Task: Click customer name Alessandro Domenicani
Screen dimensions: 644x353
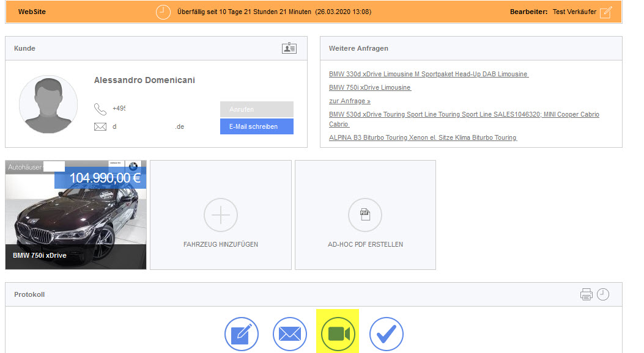Action: click(144, 81)
